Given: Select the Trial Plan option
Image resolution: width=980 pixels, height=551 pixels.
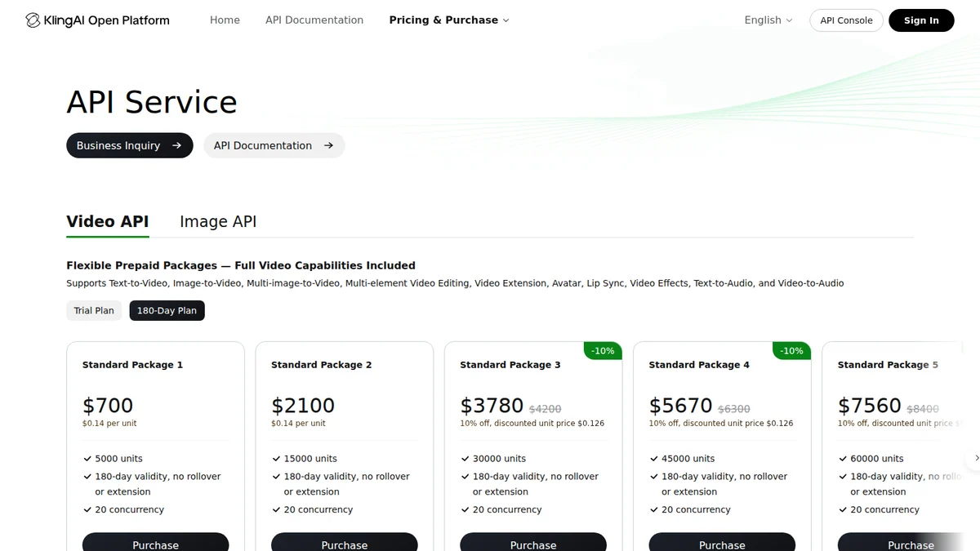Looking at the screenshot, I should tap(94, 310).
